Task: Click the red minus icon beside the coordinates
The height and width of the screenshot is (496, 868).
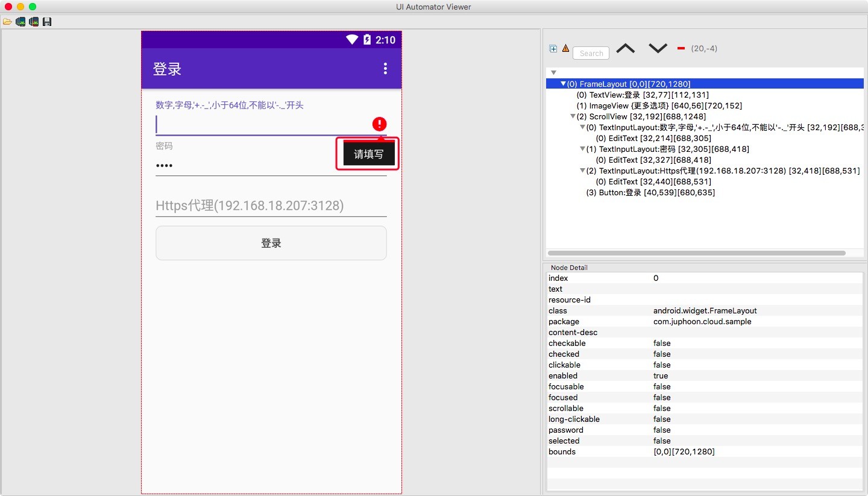Action: pyautogui.click(x=681, y=48)
